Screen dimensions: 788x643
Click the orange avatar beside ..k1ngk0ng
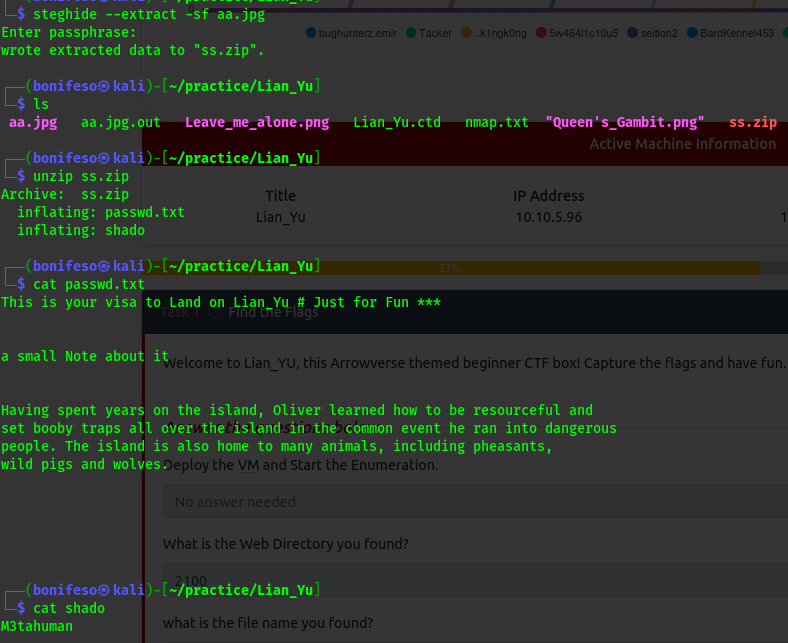point(466,33)
